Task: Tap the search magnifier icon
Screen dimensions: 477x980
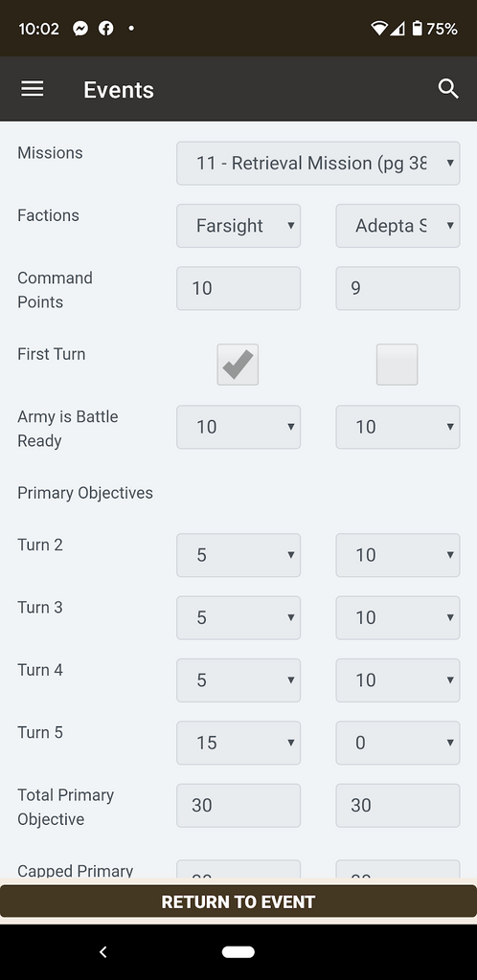Action: click(x=448, y=89)
